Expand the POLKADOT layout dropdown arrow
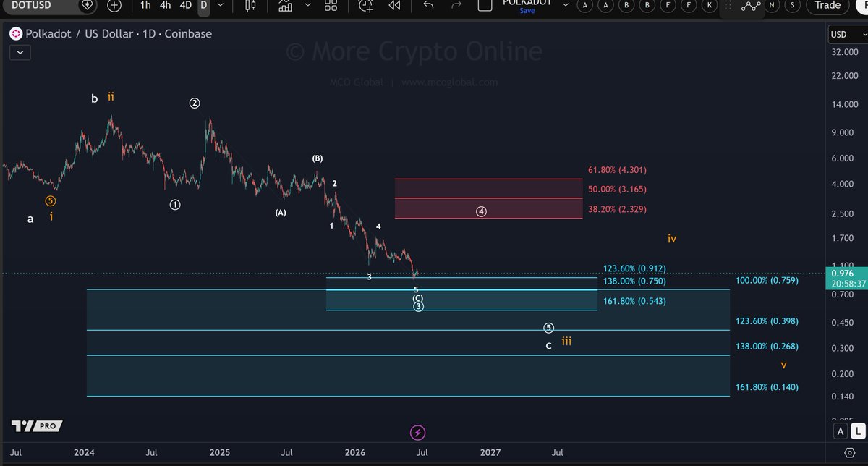The width and height of the screenshot is (868, 466). (x=565, y=5)
